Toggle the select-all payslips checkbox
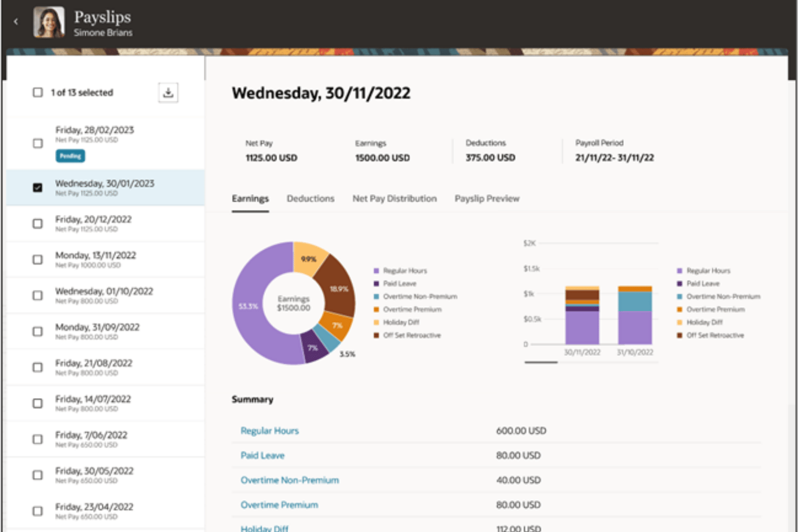Screen dimensions: 798x532 coord(38,92)
